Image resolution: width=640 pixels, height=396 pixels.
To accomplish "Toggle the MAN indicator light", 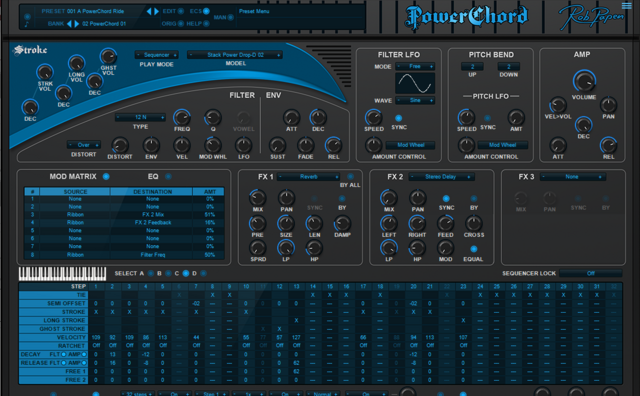I will 231,18.
